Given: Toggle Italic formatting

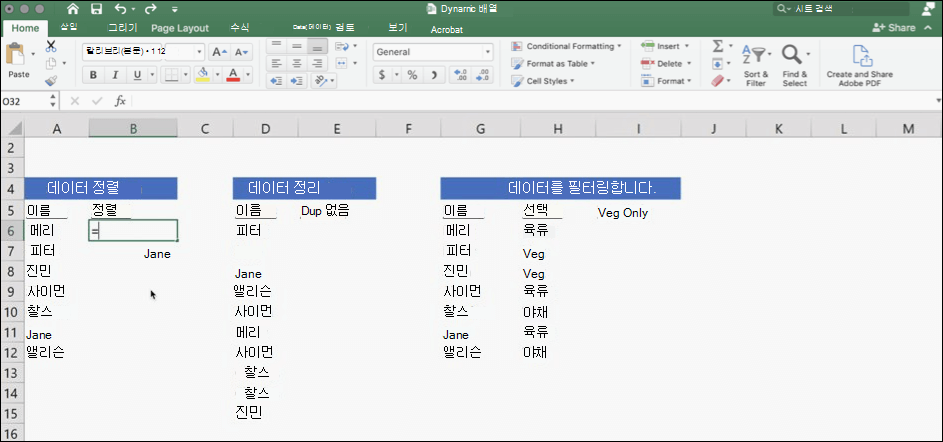Looking at the screenshot, I should click(115, 75).
